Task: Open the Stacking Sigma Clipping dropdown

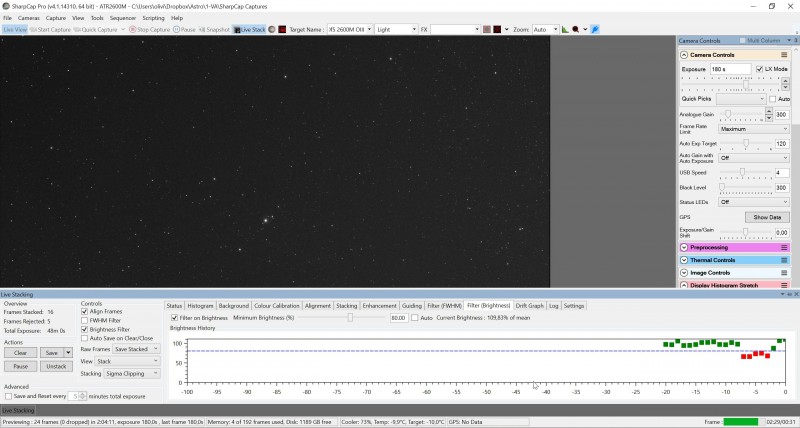Action: click(132, 373)
